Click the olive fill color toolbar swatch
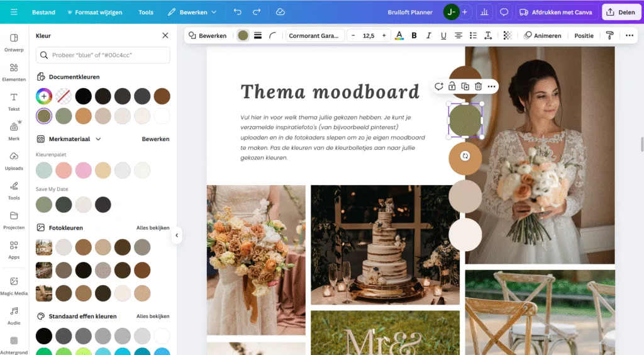 243,36
